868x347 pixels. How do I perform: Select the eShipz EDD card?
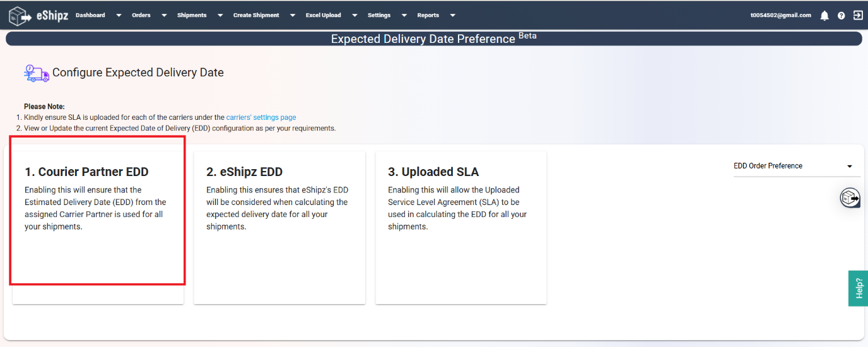279,228
